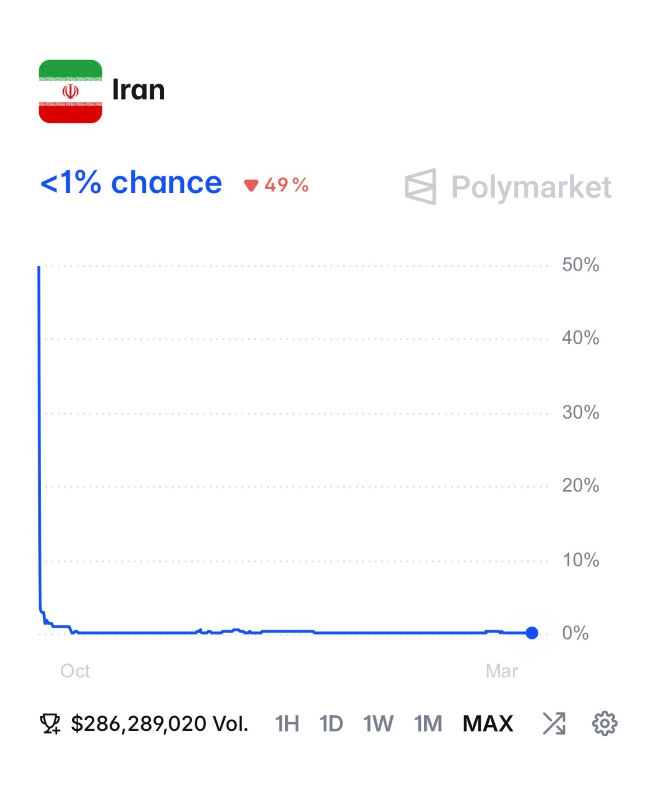This screenshot has height=812, width=650.
Task: Click the Oct axis label
Action: tap(75, 671)
